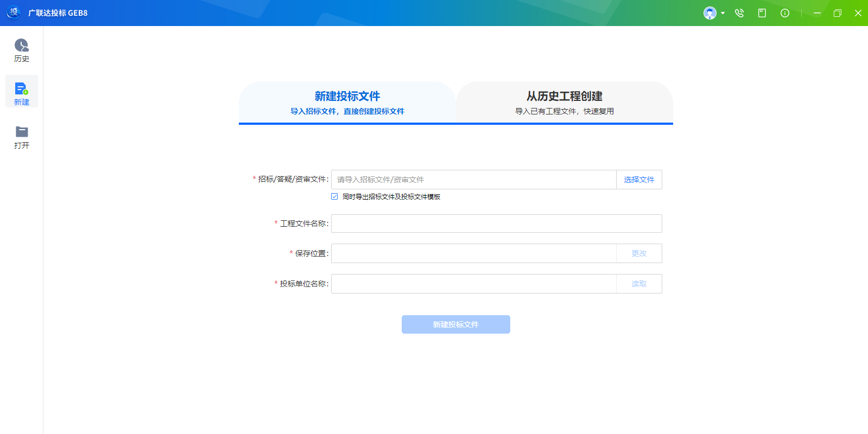Switch to 从历史工程创建 tab
Screen dimensions: 868x434
[565, 103]
